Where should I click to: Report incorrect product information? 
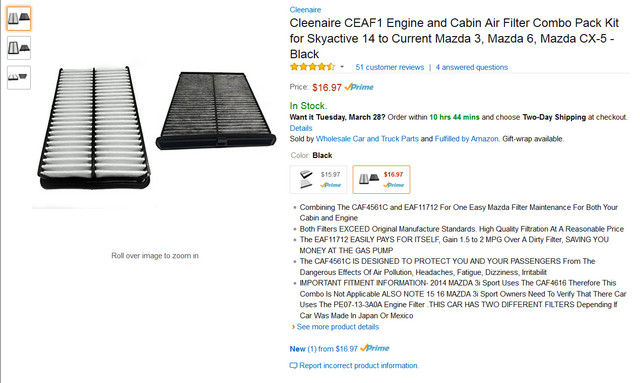[358, 365]
